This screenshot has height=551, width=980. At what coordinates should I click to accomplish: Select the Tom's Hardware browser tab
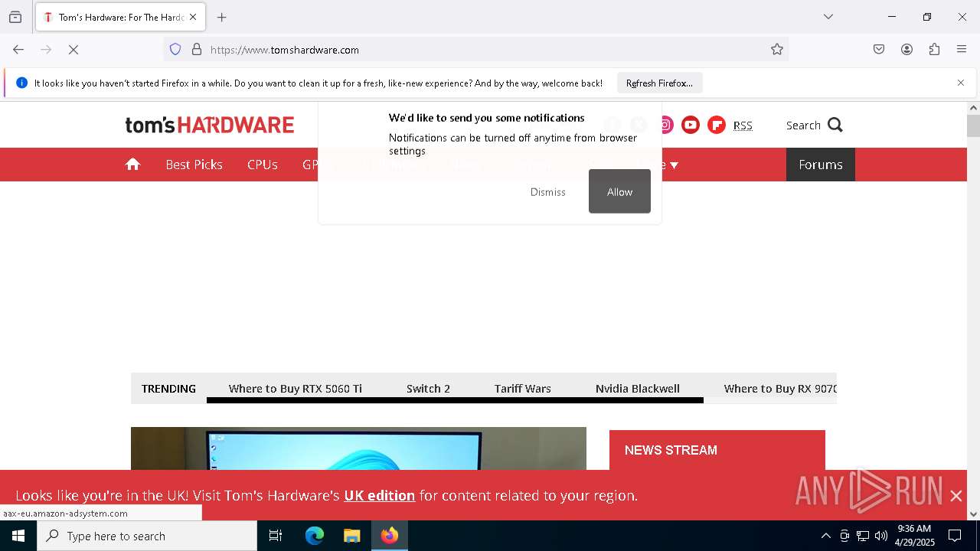pos(120,17)
